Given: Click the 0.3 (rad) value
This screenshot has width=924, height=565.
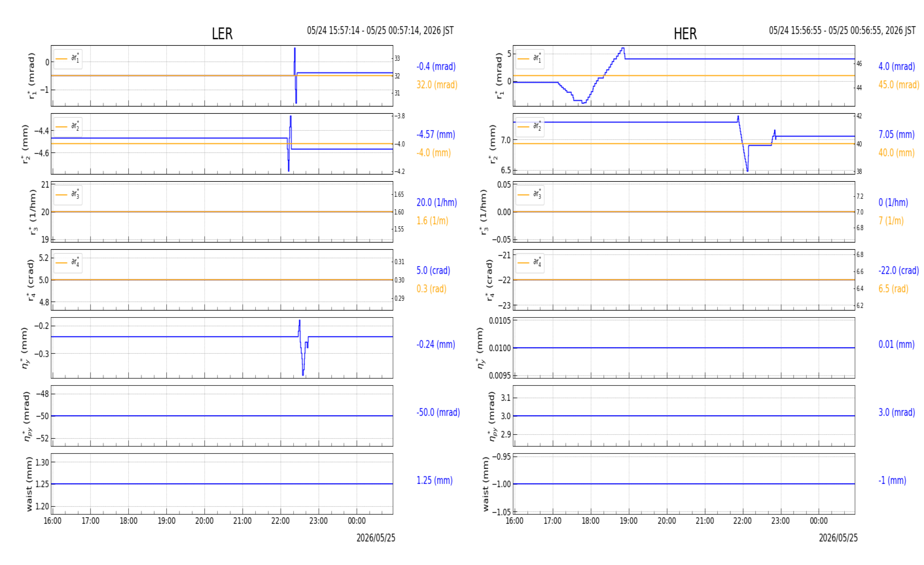Looking at the screenshot, I should click(x=432, y=288).
